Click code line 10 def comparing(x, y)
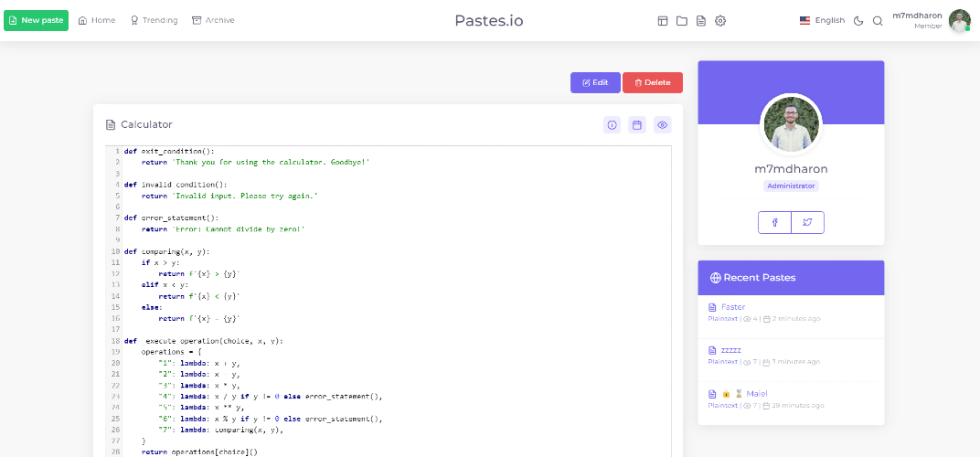This screenshot has height=457, width=980. pos(167,251)
